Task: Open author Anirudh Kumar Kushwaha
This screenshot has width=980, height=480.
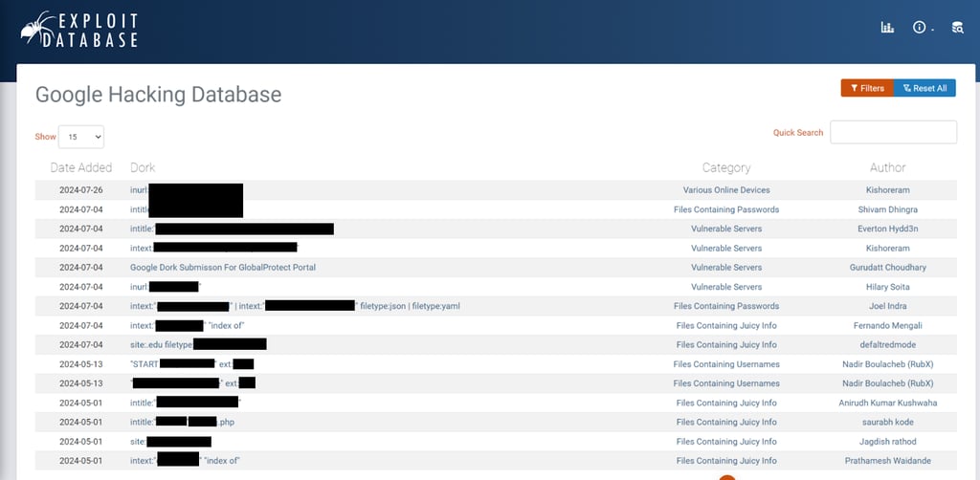Action: point(887,403)
